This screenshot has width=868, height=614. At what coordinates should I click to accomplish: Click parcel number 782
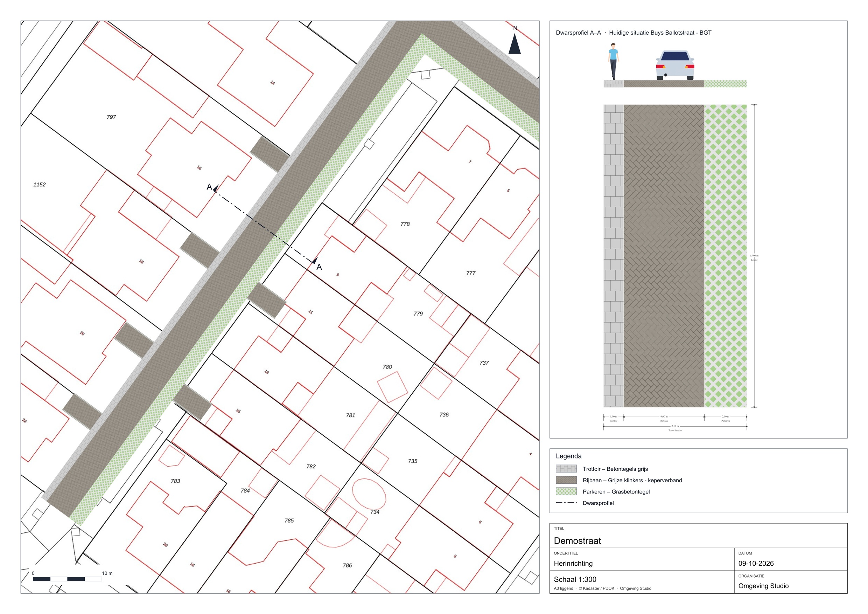[x=311, y=467]
